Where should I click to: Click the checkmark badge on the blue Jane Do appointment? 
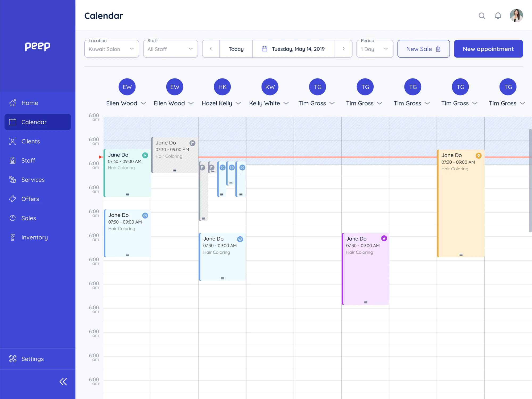[240, 239]
